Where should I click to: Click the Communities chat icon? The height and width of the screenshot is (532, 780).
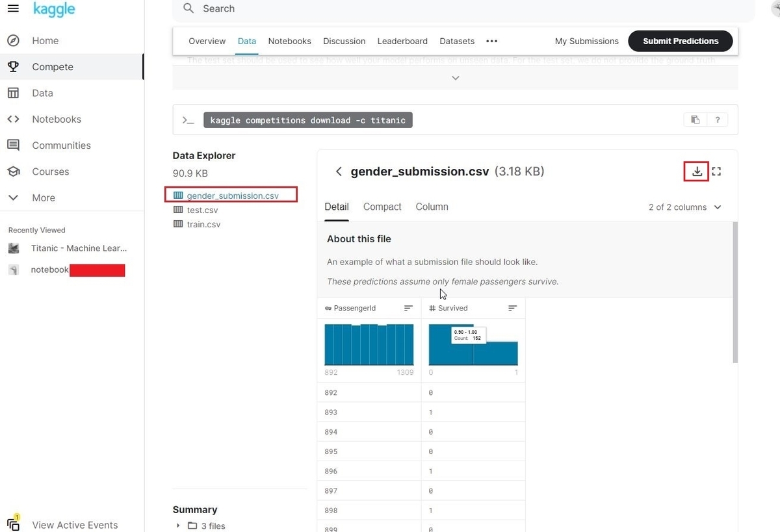[13, 145]
